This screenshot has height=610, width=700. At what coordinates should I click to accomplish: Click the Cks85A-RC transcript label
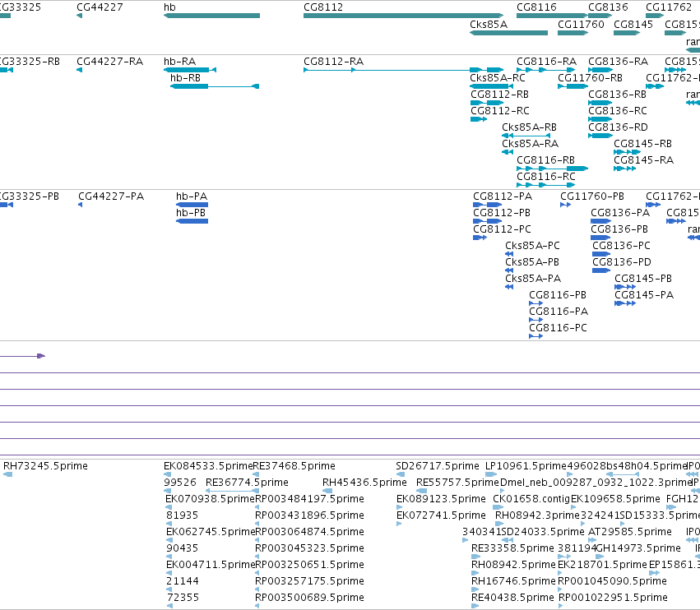(x=498, y=78)
